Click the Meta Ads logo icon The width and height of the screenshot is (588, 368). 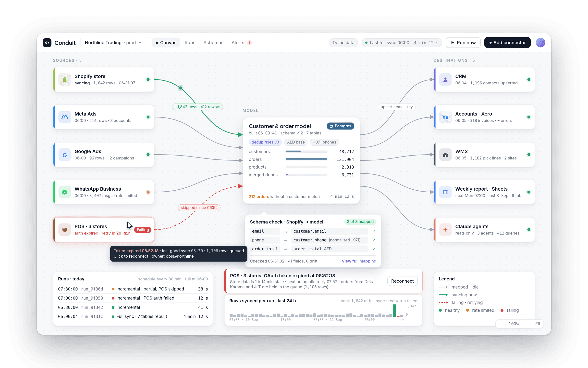(65, 117)
